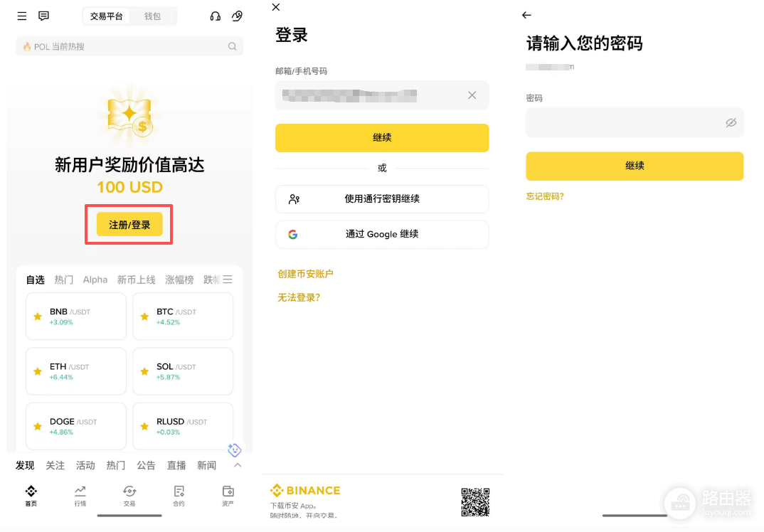The width and height of the screenshot is (764, 532).
Task: Open the SOL/USDT pair card
Action: click(183, 371)
